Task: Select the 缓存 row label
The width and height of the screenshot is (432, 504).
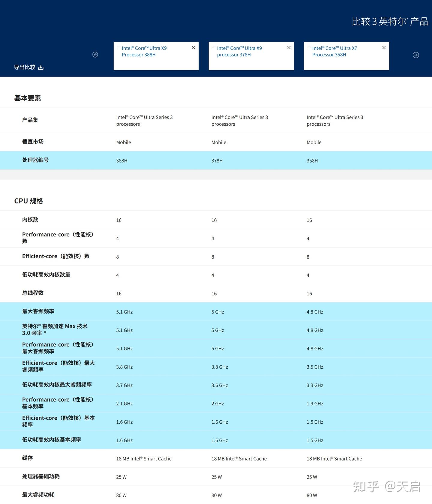Action: (27, 458)
